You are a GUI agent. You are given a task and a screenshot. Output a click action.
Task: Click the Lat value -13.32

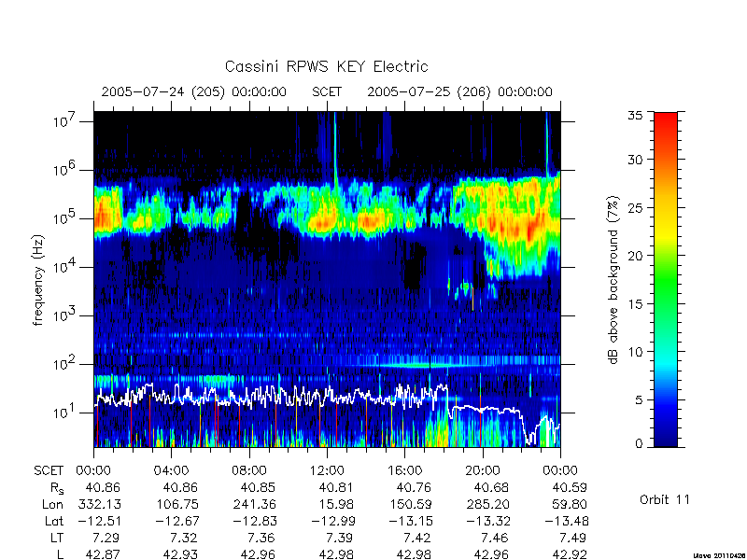coord(488,522)
